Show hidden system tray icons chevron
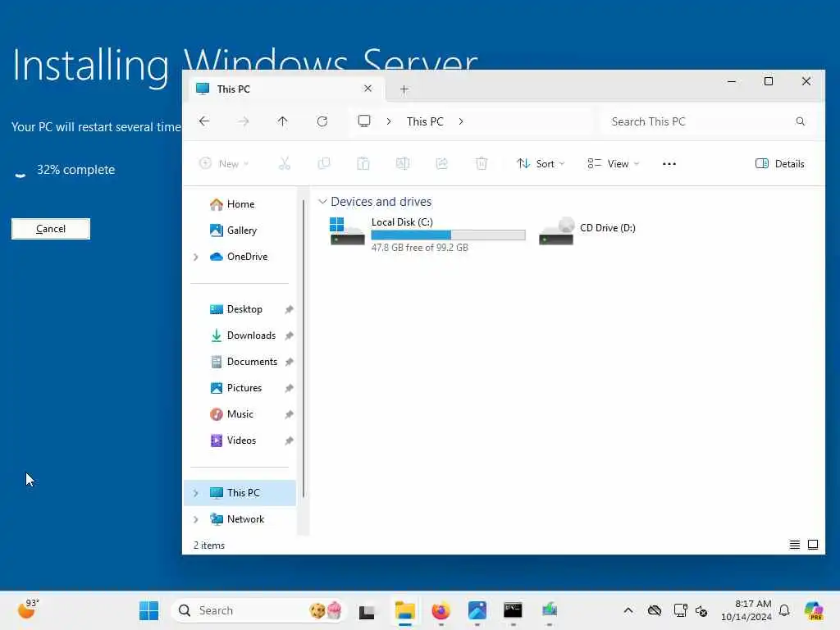 628,610
